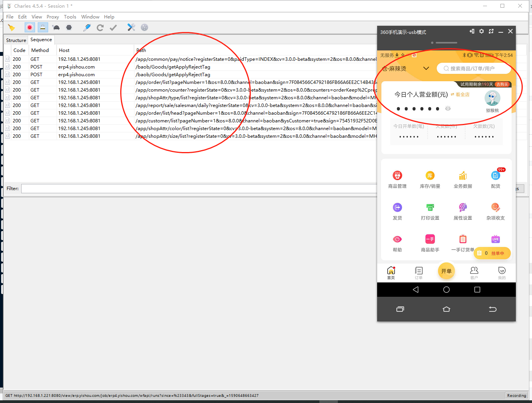Select first POST /baob/Goods/getApplyRejectTag row's Host erp4.yishou.com
Screen dimensions: 532x403
76,67
